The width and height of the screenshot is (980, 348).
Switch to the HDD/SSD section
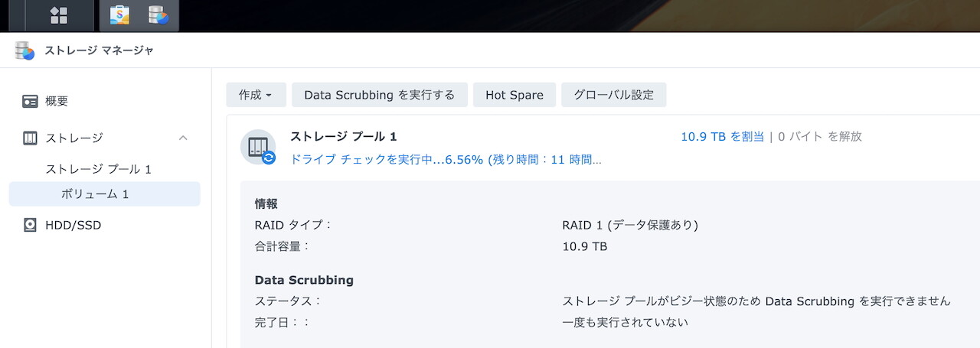tap(73, 226)
